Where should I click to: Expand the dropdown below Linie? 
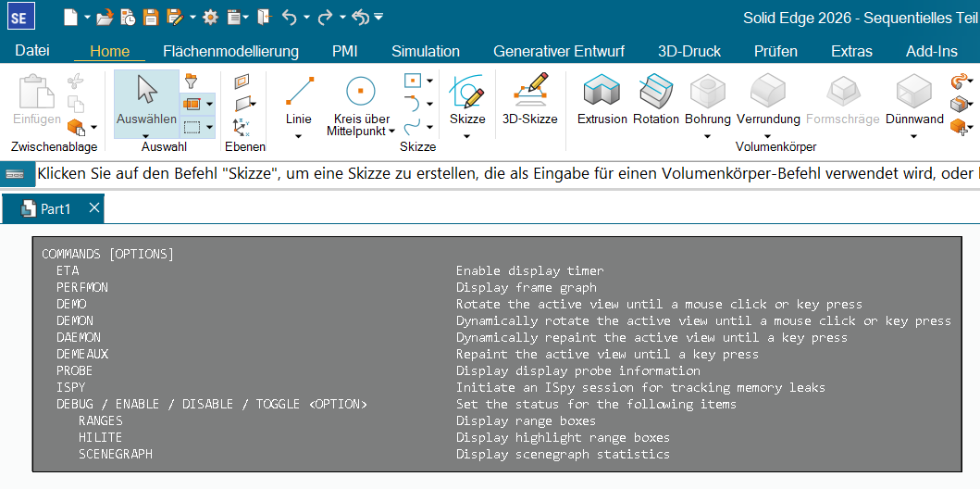click(299, 136)
